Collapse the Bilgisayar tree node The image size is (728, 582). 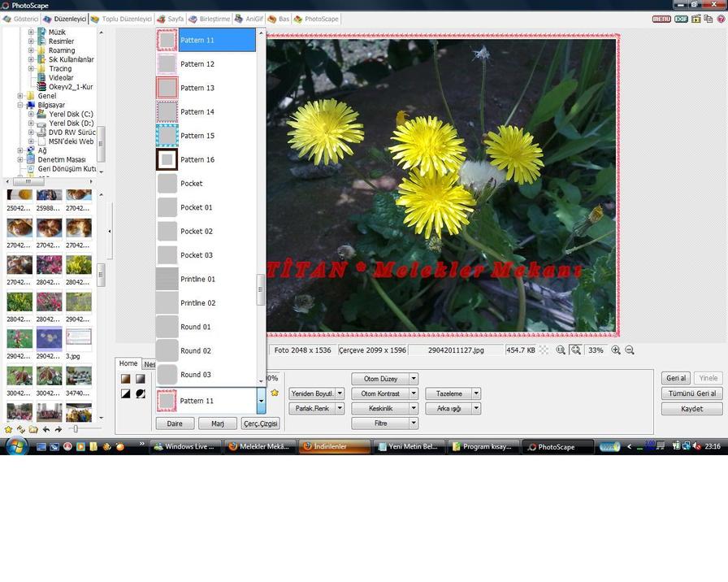click(x=20, y=105)
